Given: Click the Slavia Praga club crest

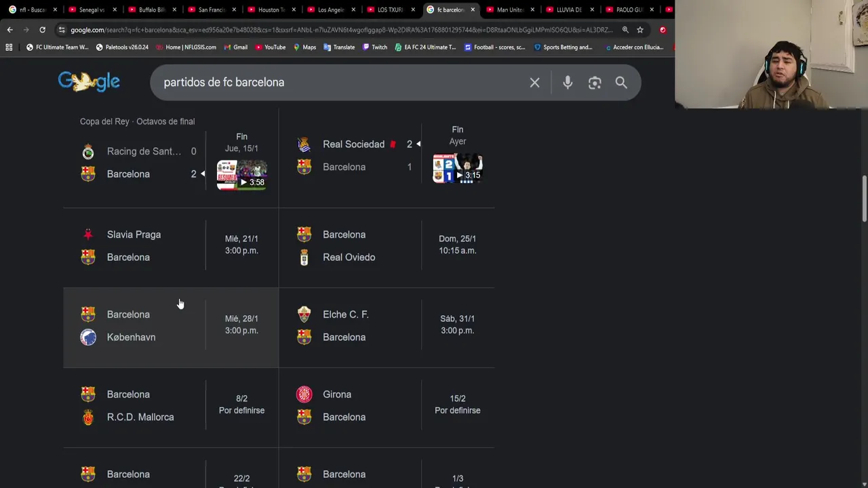Looking at the screenshot, I should pyautogui.click(x=88, y=235).
